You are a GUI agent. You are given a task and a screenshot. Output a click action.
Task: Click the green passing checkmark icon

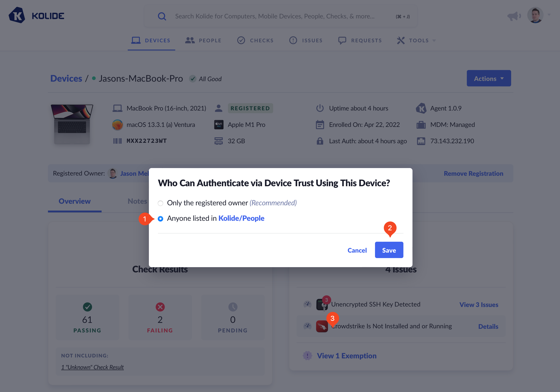(87, 307)
